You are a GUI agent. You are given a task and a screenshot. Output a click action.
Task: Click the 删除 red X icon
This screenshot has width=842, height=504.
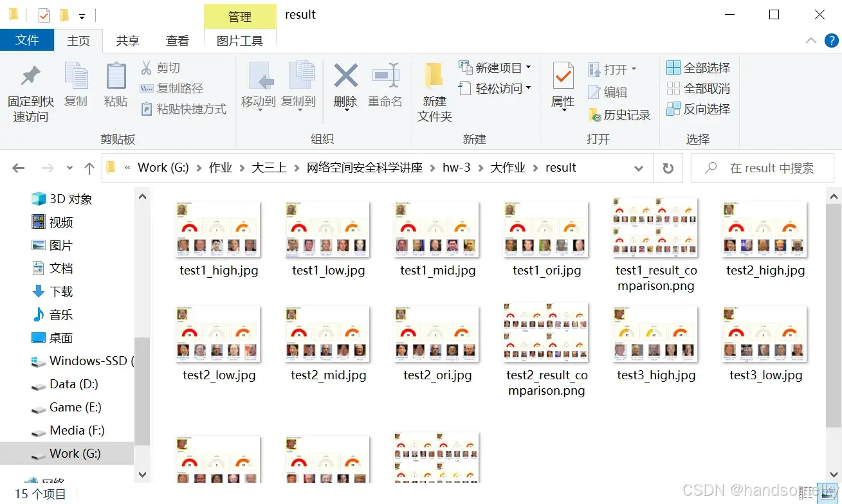pyautogui.click(x=345, y=76)
